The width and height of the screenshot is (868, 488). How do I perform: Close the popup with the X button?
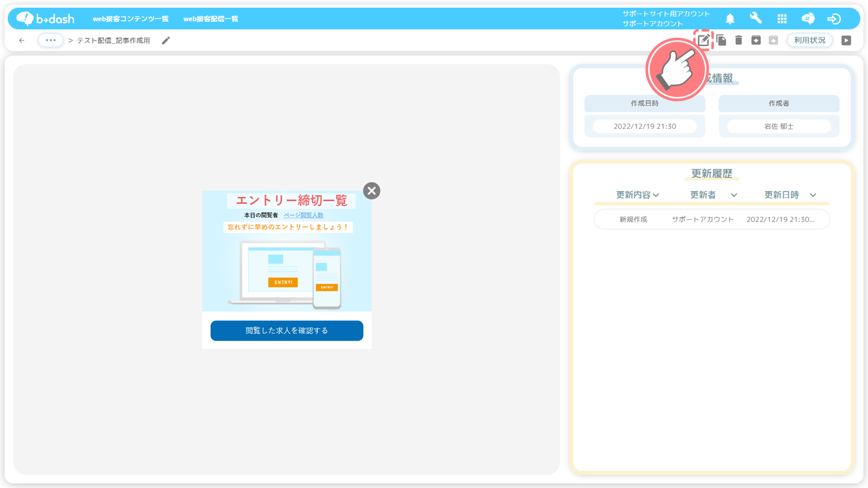(372, 191)
